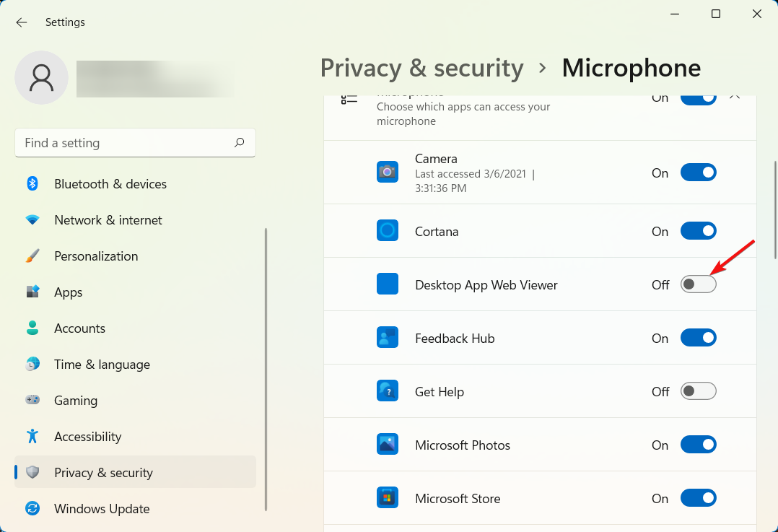Disable microphone access for Microsoft Store
This screenshot has width=778, height=532.
click(x=698, y=498)
